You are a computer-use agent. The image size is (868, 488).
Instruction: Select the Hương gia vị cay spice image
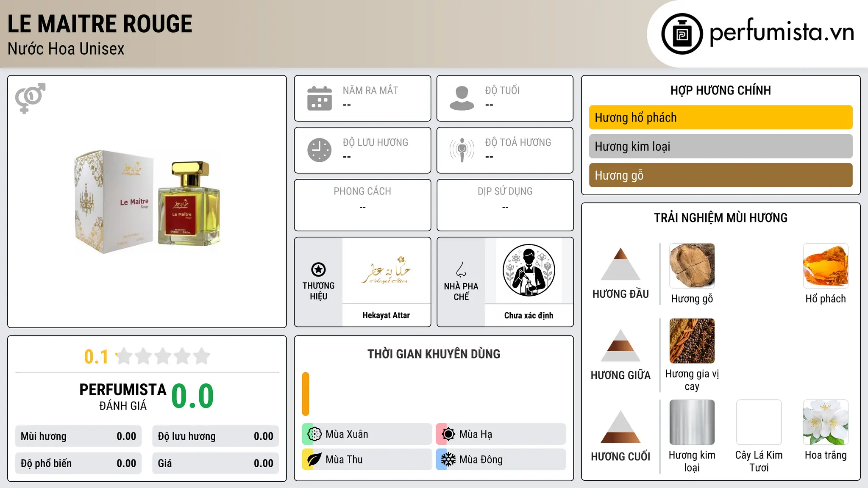692,341
